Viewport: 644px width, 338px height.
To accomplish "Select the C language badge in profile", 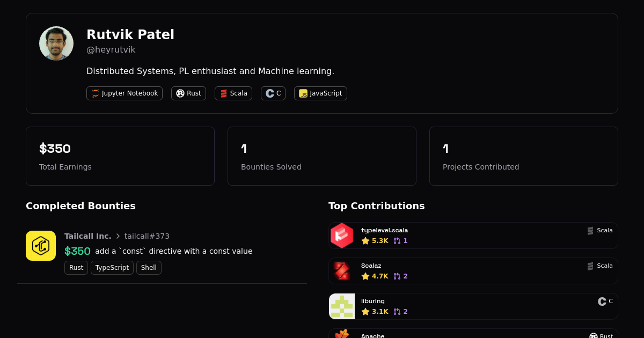I will click(273, 93).
